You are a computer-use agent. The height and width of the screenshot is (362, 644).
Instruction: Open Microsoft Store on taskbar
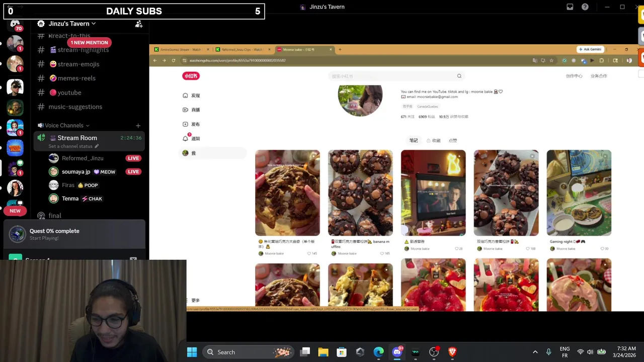pos(342,352)
